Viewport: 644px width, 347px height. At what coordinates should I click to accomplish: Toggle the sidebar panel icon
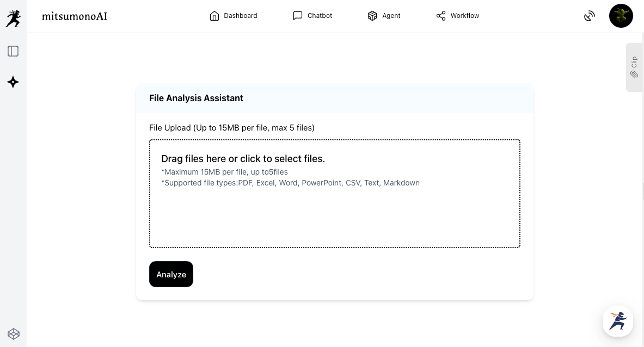coord(13,51)
